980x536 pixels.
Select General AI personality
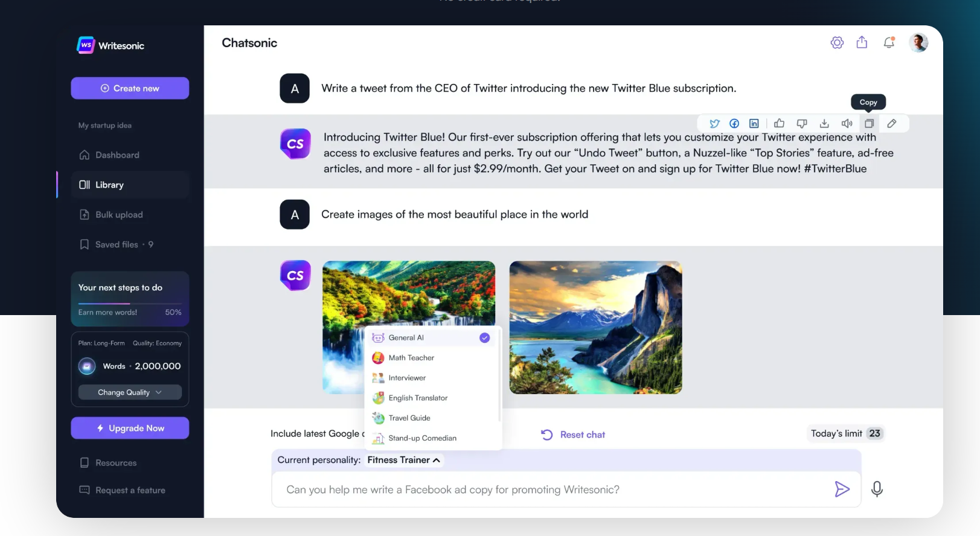pos(431,338)
